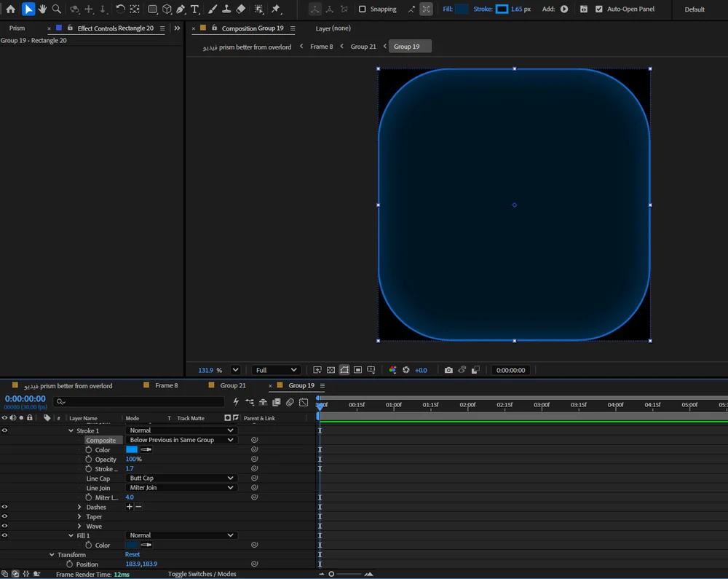The width and height of the screenshot is (728, 579).
Task: Click Toggle Switches / Modes button
Action: coord(202,574)
